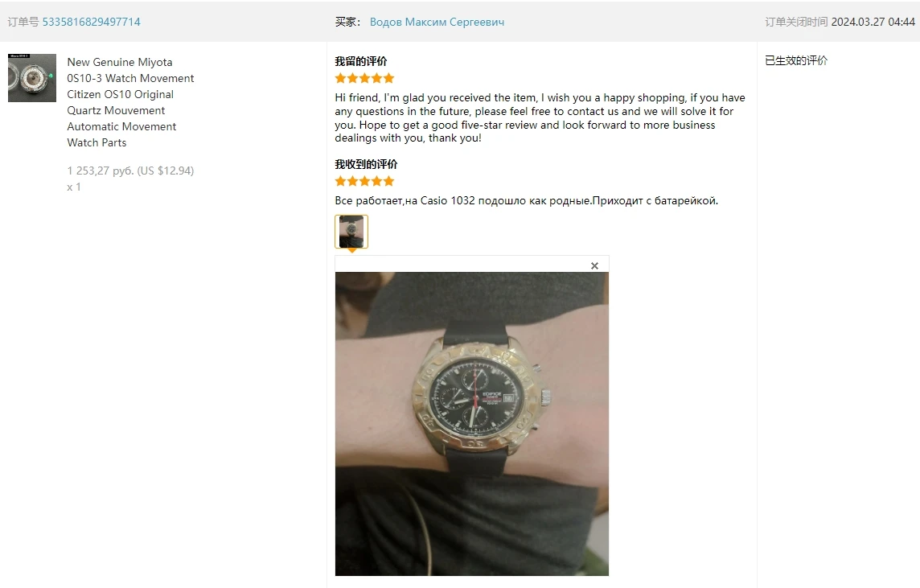Click the orange pointer below the review thumbnail

352,251
